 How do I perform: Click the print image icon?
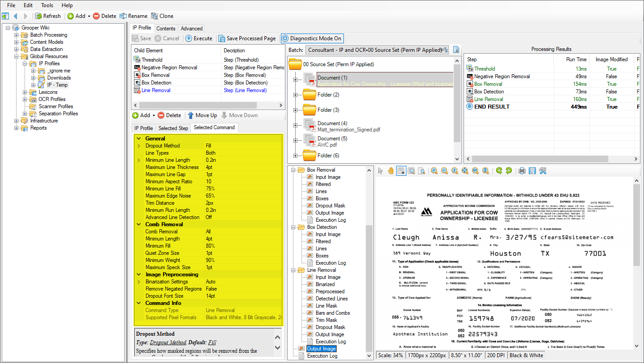point(521,171)
